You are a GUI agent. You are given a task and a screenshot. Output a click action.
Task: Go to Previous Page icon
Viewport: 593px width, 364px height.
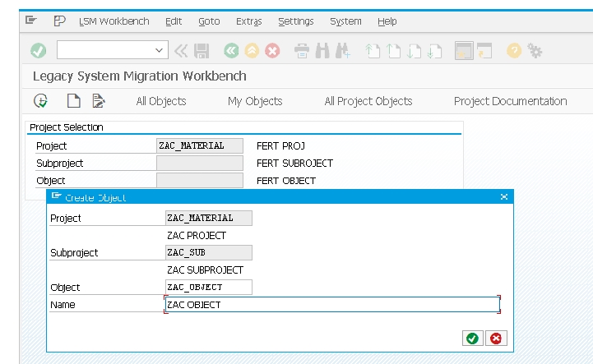[x=393, y=51]
